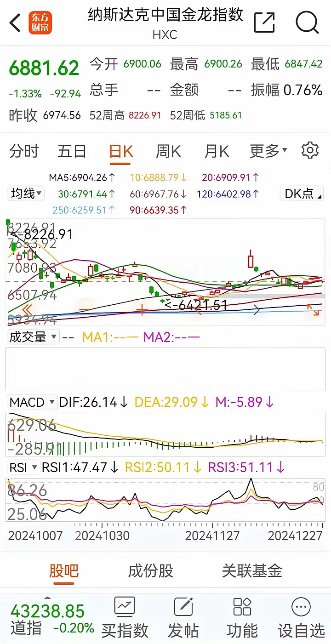Expand the small arrow above 道指 ticker
Viewport: 331px width, 644px height.
tap(47, 598)
